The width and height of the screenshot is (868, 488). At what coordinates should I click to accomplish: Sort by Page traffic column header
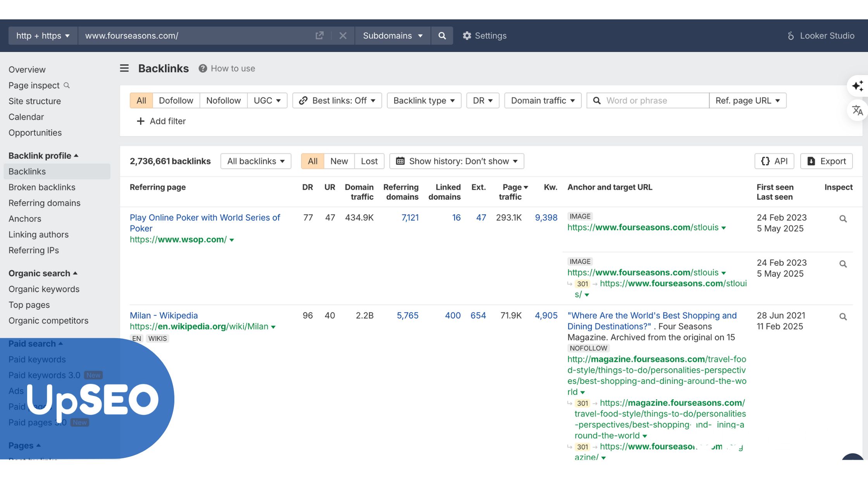[514, 192]
